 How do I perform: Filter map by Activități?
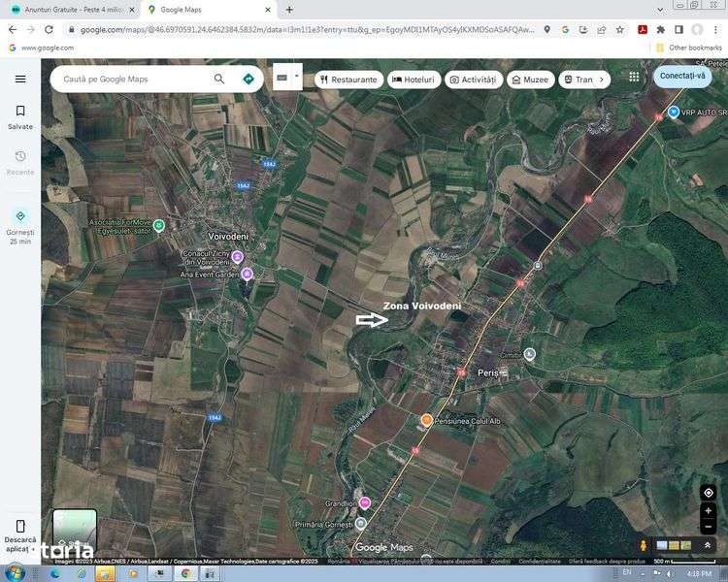click(x=474, y=80)
